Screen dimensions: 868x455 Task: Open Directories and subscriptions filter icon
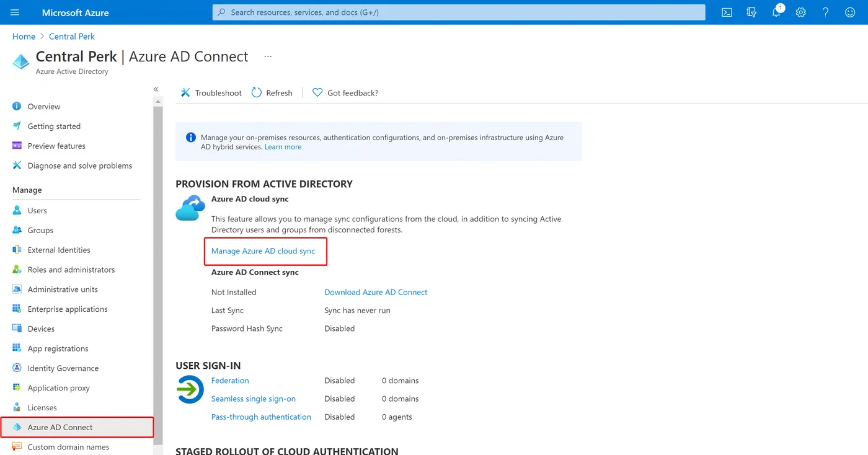[752, 12]
